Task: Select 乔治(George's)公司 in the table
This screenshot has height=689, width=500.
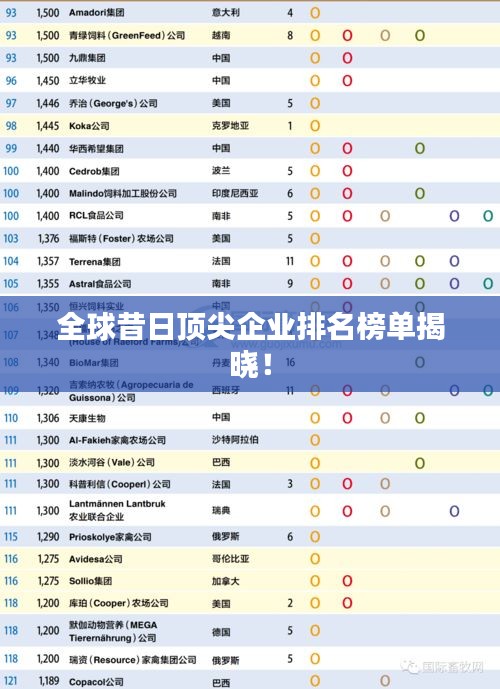Action: [x=113, y=103]
